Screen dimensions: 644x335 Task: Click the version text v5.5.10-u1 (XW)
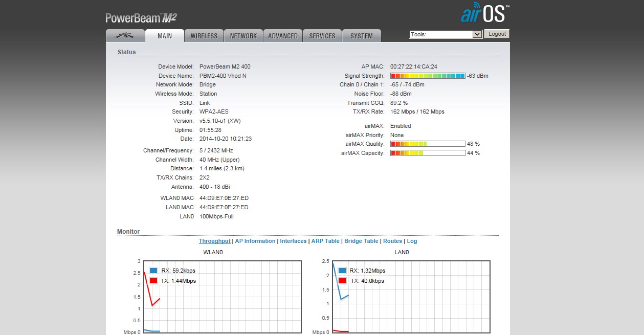click(x=220, y=121)
